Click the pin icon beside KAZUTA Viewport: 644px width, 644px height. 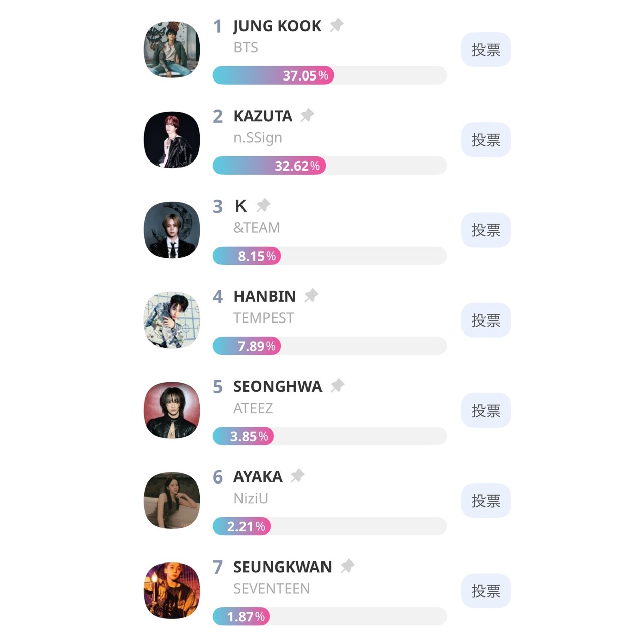click(x=307, y=115)
